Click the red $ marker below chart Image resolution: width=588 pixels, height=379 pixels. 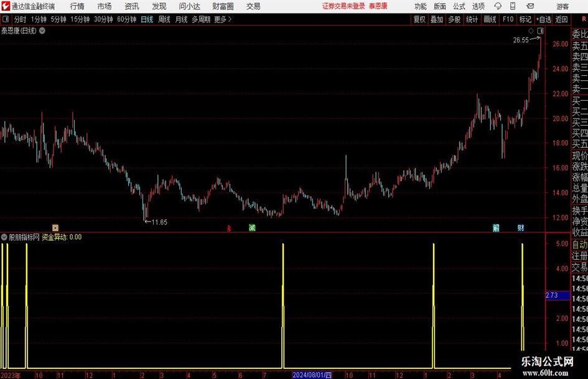click(229, 228)
